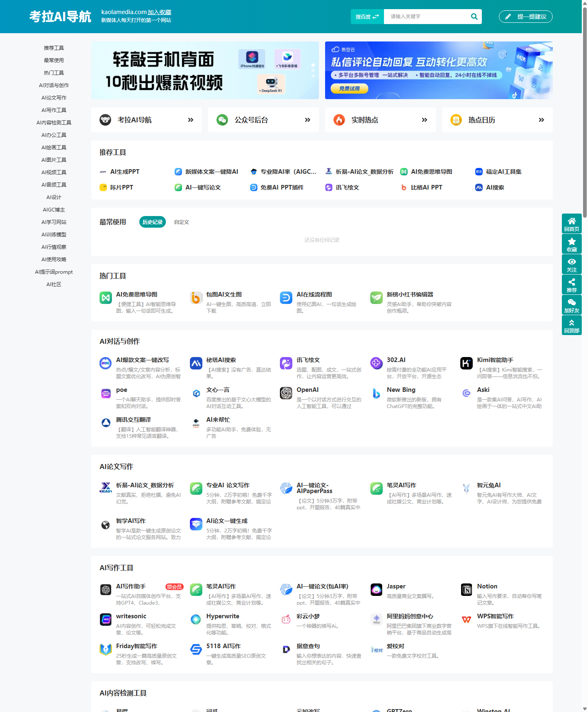
Task: Click the page vertical scrollbar
Action: pyautogui.click(x=585, y=112)
